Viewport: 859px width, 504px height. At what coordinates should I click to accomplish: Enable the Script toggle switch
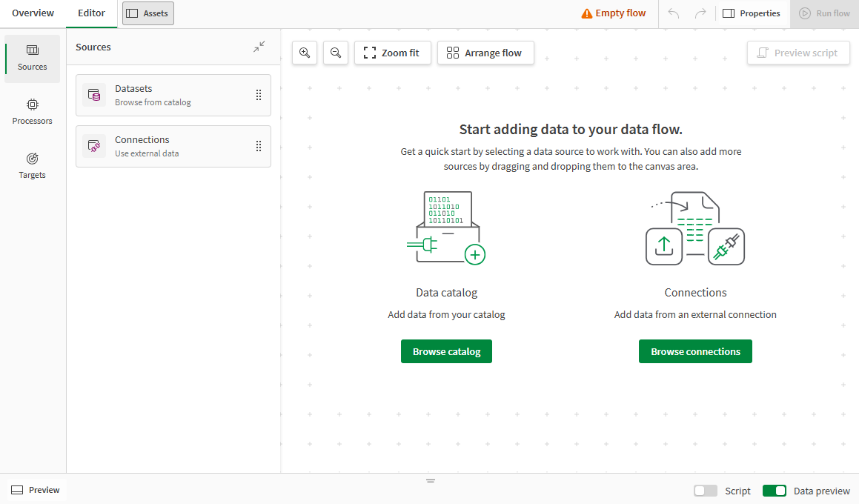705,491
